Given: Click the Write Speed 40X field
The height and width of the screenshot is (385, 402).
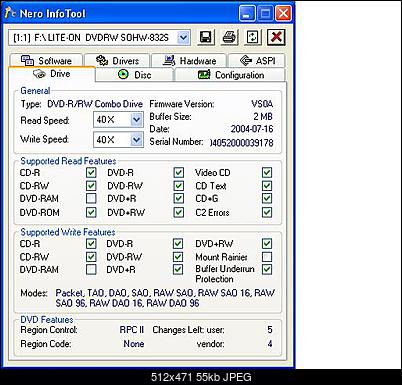Looking at the screenshot, I should click(118, 139).
